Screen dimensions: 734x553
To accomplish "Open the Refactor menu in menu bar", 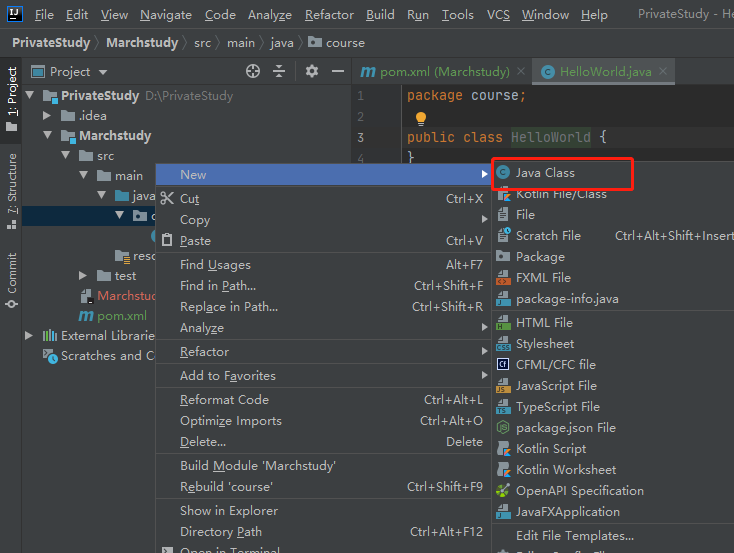I will tap(329, 15).
